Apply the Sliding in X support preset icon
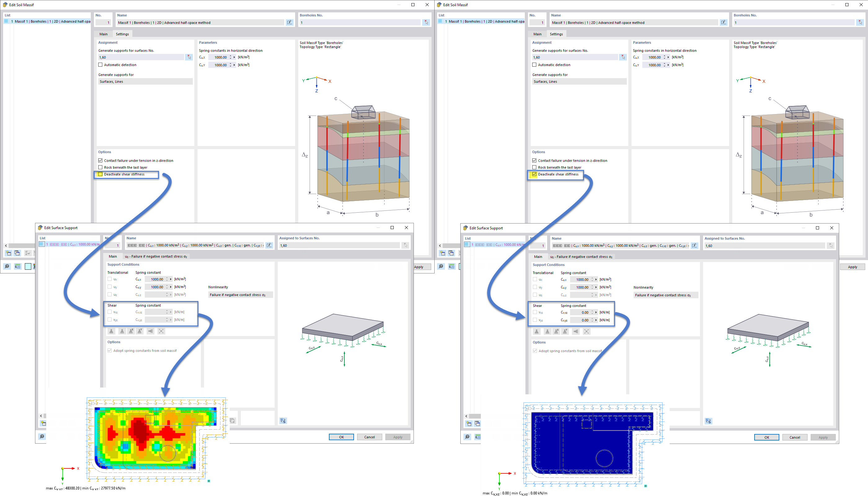868x496 pixels. pyautogui.click(x=131, y=331)
